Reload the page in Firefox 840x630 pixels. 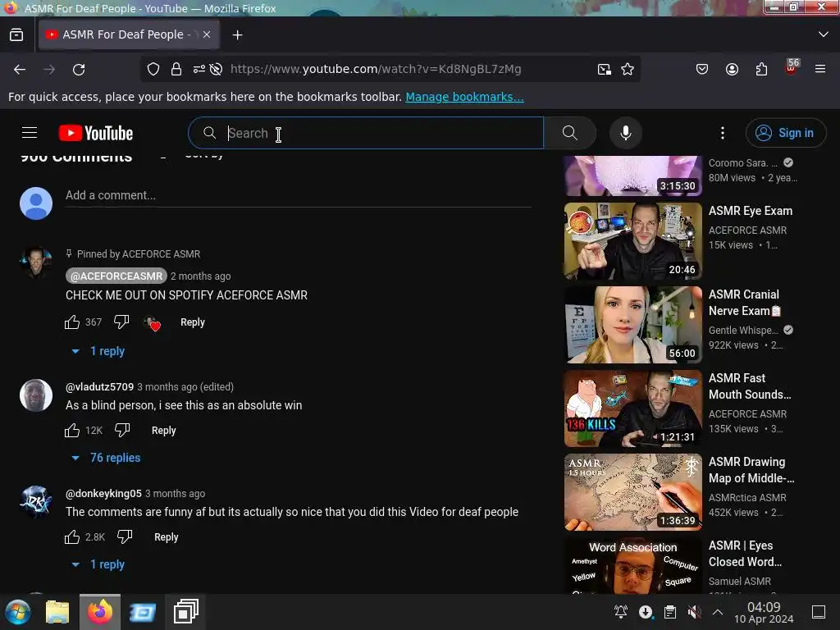(79, 69)
